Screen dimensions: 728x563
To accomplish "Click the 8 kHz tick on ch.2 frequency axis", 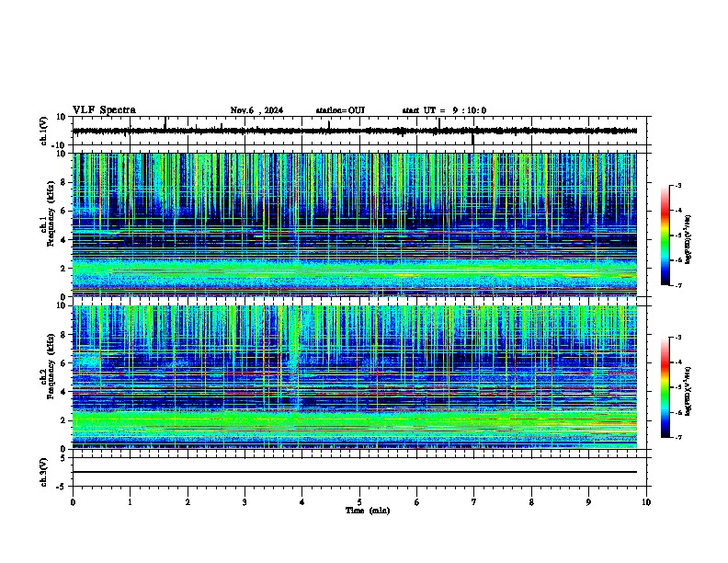I will tap(63, 335).
